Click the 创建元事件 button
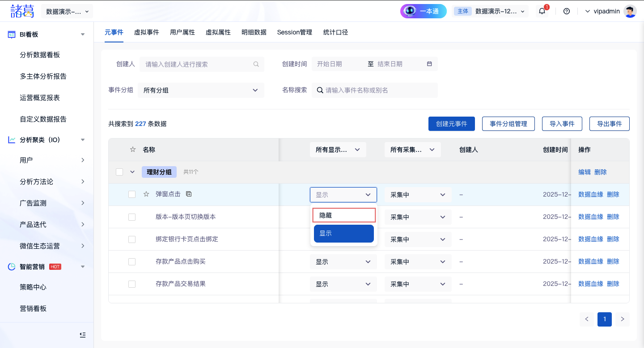Image resolution: width=644 pixels, height=348 pixels. click(x=451, y=124)
